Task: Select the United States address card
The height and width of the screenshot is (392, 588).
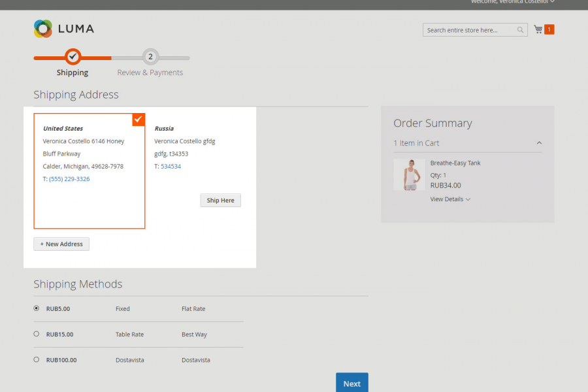Action: click(x=90, y=171)
